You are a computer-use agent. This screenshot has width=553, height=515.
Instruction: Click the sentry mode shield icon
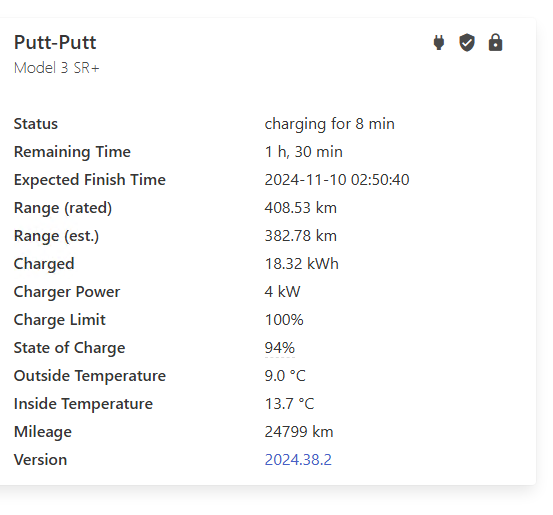467,43
